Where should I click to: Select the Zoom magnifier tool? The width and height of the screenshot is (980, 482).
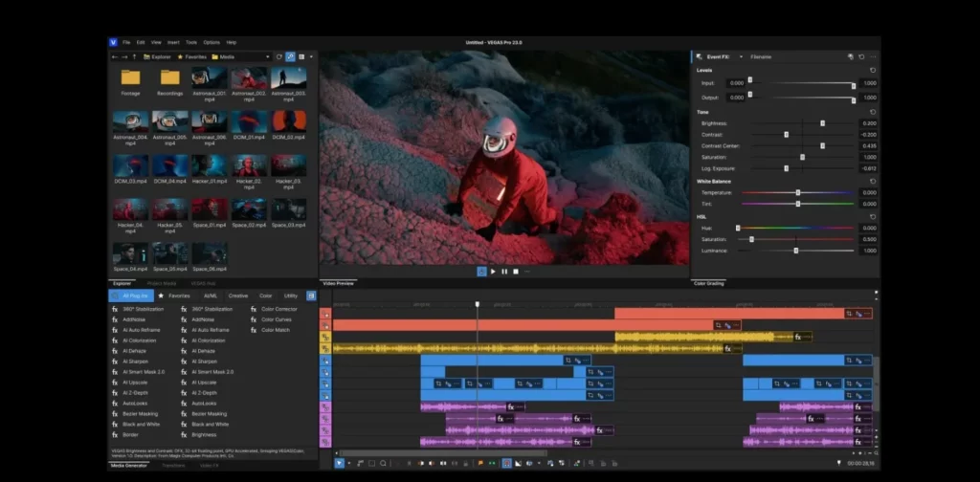[383, 463]
